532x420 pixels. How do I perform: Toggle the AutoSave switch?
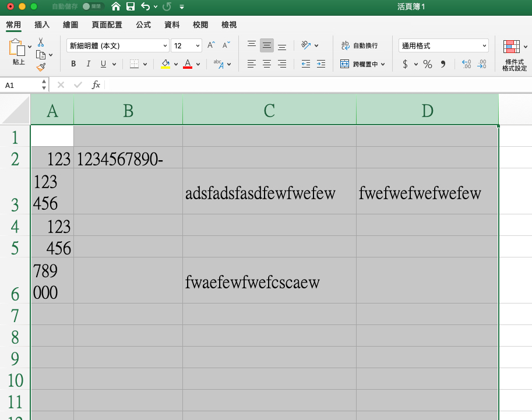click(x=93, y=6)
